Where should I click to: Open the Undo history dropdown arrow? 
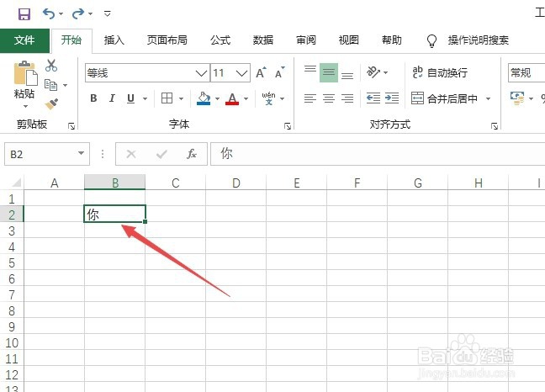click(61, 14)
